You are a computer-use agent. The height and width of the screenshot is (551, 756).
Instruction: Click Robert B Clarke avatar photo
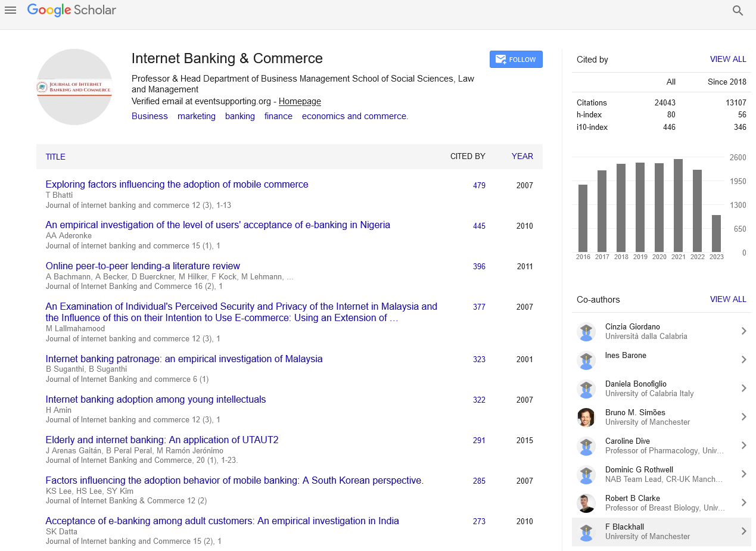click(x=586, y=503)
